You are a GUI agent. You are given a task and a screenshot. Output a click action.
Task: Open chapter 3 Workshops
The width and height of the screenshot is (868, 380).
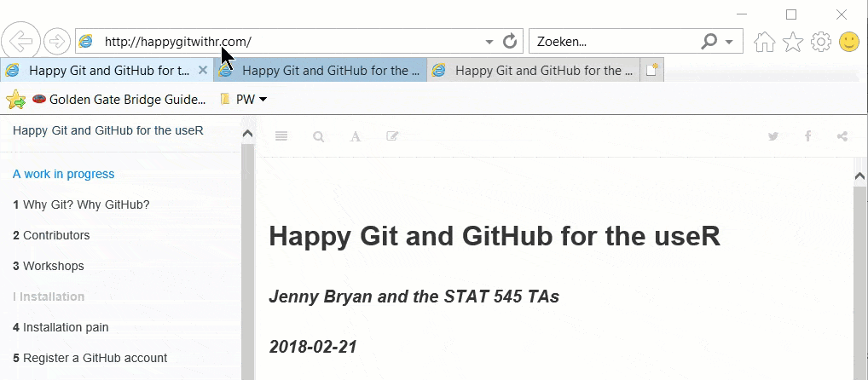pyautogui.click(x=49, y=266)
